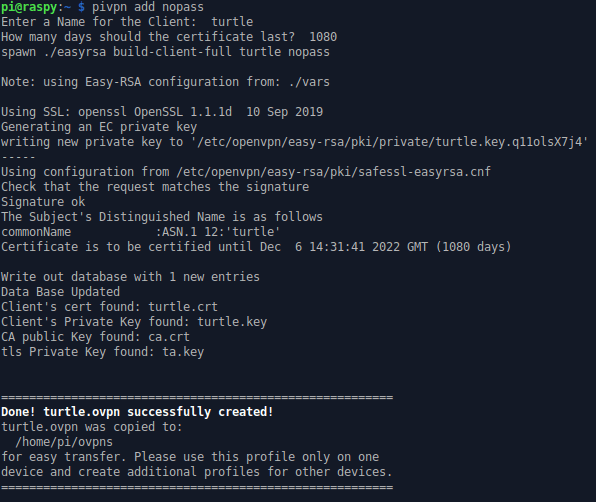This screenshot has width=596, height=502.
Task: Click the 'ta.key' filename
Action: (183, 352)
